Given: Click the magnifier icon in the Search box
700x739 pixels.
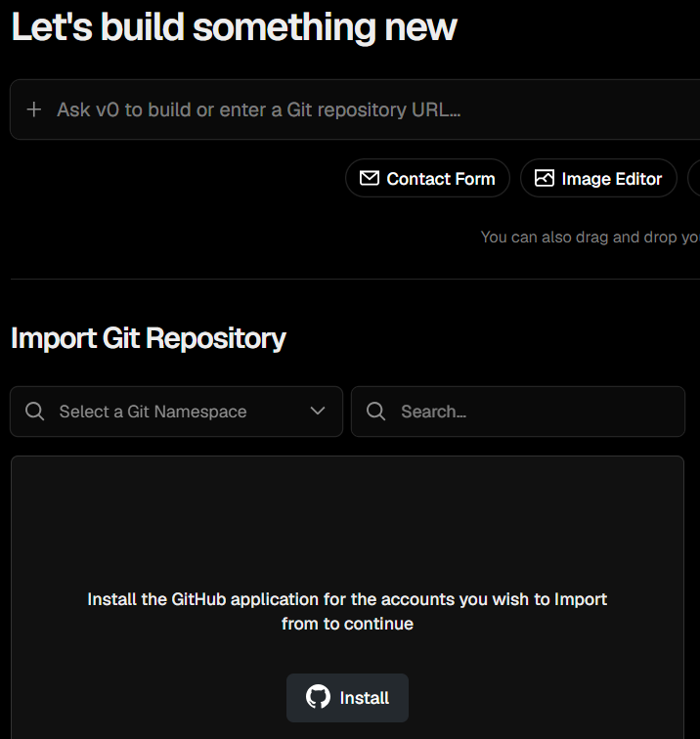Looking at the screenshot, I should click(376, 412).
